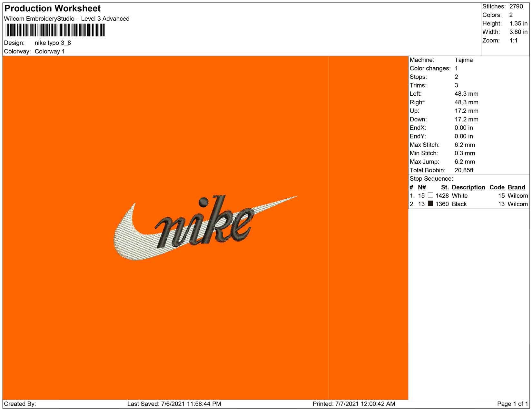Select the Left value '48.3 mm'
The width and height of the screenshot is (532, 409).
tap(467, 94)
